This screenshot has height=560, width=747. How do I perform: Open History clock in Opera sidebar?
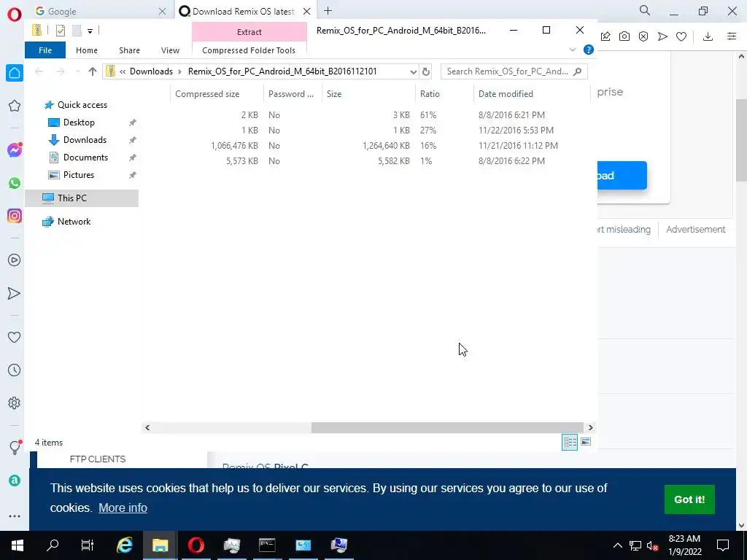click(x=15, y=370)
